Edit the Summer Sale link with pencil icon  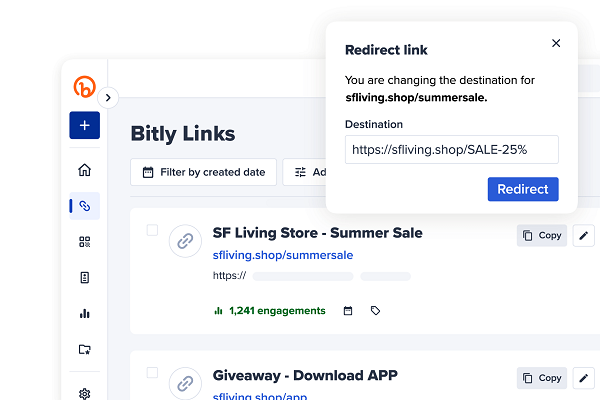click(x=585, y=236)
